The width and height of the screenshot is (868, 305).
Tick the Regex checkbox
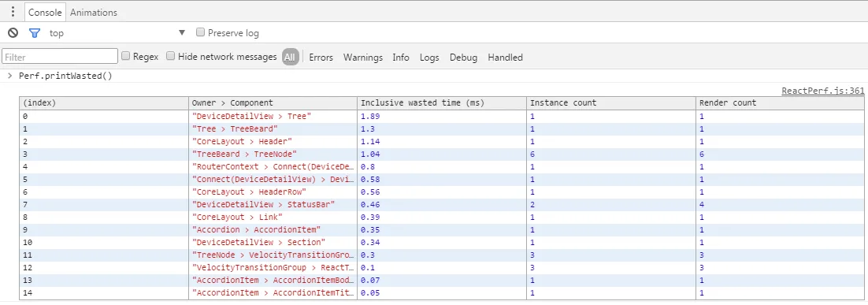(126, 56)
